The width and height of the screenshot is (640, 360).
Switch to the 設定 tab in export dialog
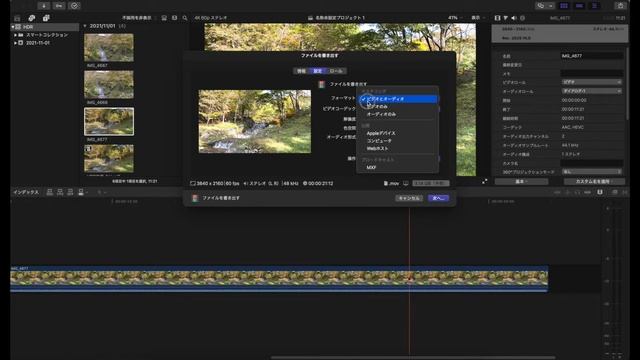point(318,71)
